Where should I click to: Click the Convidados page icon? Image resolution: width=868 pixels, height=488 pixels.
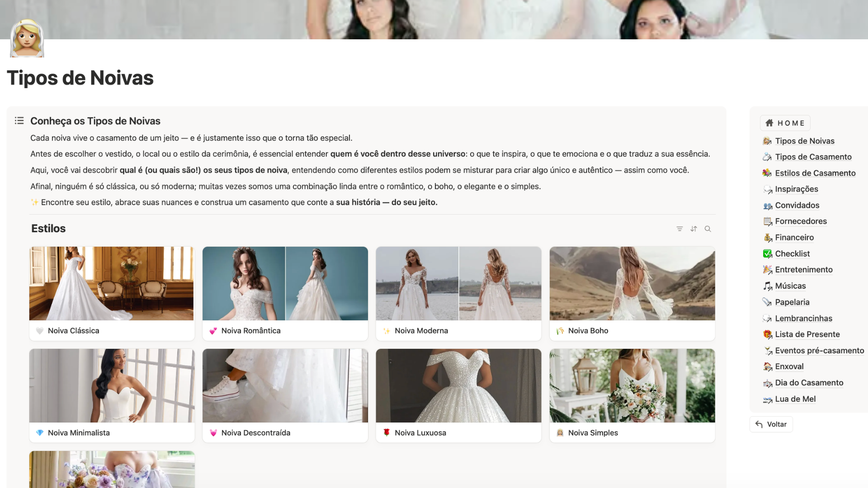[768, 206]
